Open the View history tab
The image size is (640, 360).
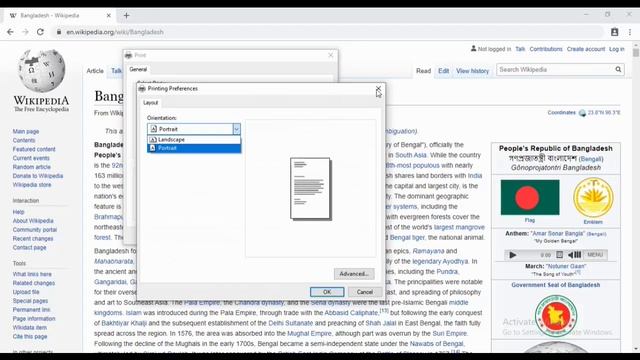472,71
